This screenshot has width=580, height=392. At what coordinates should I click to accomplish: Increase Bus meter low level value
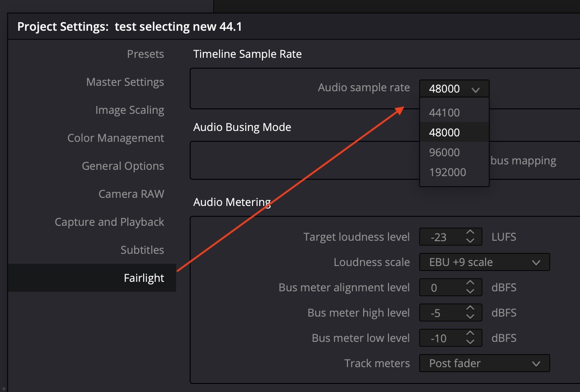470,333
